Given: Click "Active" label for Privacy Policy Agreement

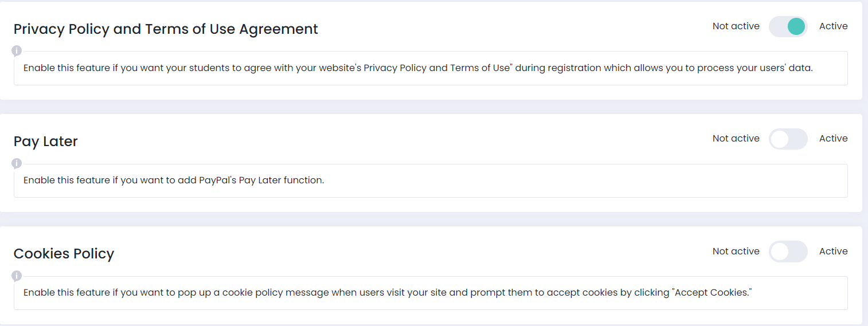Looking at the screenshot, I should pos(834,26).
